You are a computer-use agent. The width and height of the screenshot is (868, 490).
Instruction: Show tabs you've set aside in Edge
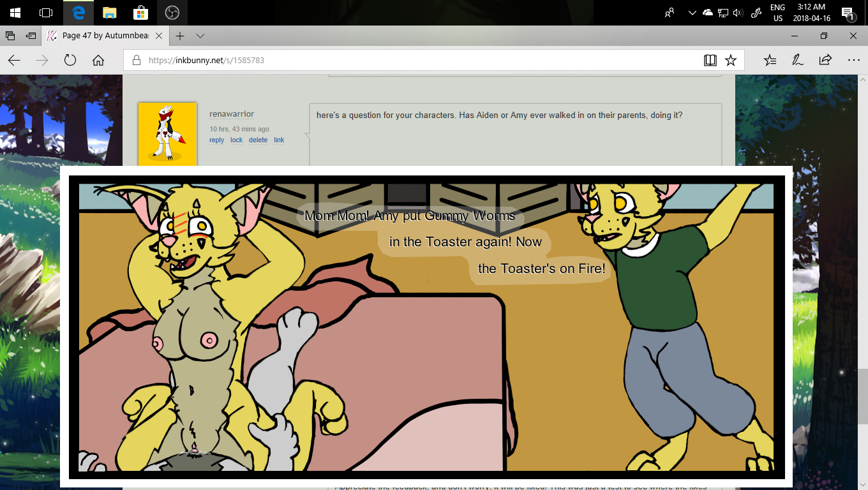click(x=10, y=36)
